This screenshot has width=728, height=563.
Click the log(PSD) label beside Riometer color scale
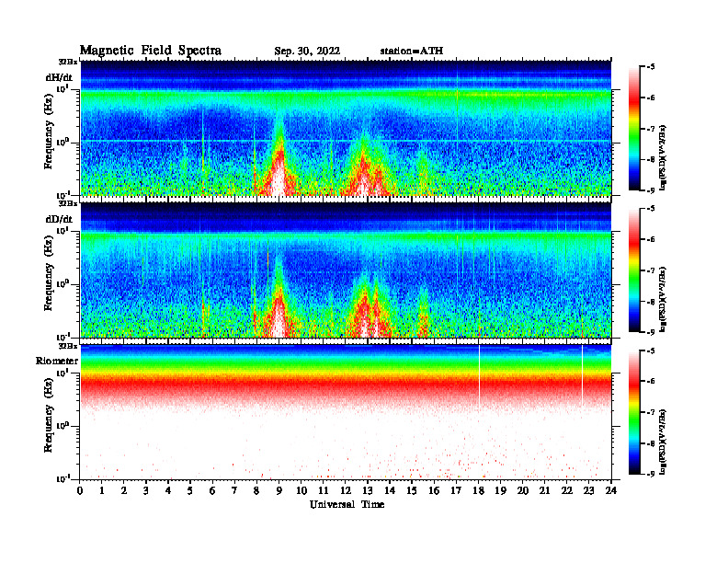click(663, 442)
